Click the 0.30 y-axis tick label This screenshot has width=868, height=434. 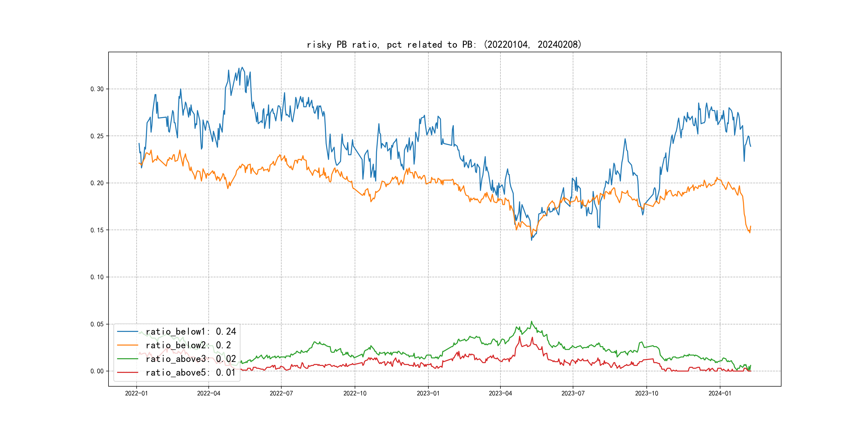point(97,89)
